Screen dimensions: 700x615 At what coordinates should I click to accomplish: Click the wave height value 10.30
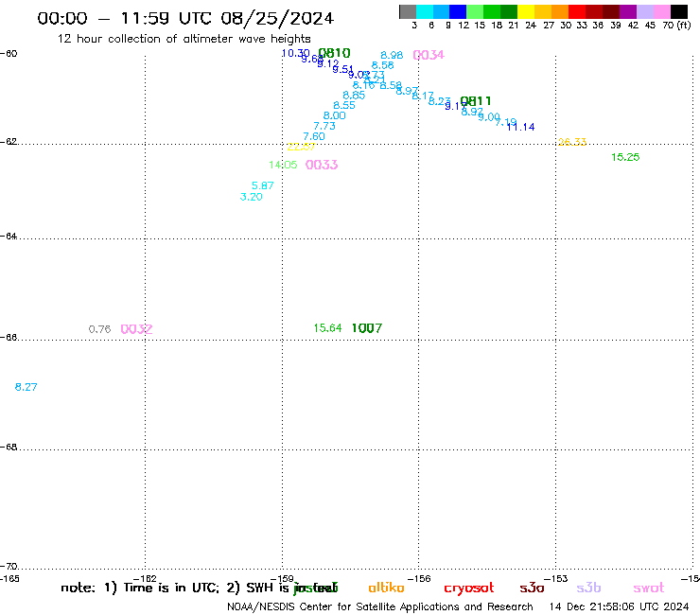click(x=295, y=53)
